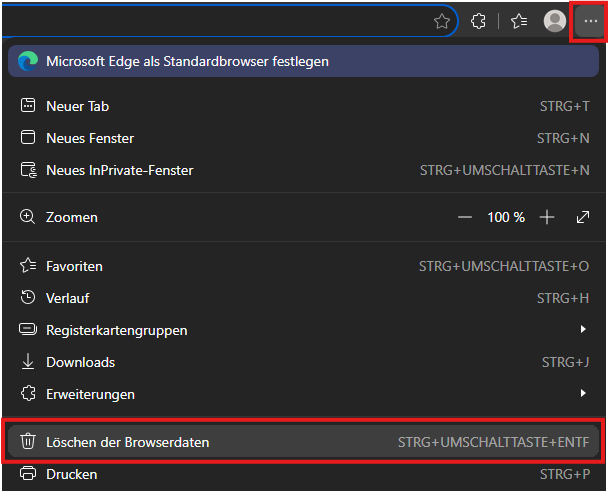Open the Settings and more ellipsis button
The image size is (609, 491).
tap(590, 21)
